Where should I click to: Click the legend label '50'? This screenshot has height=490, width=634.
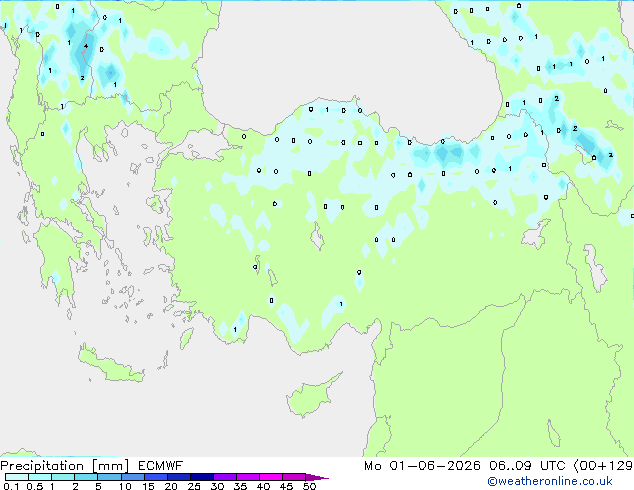point(309,486)
